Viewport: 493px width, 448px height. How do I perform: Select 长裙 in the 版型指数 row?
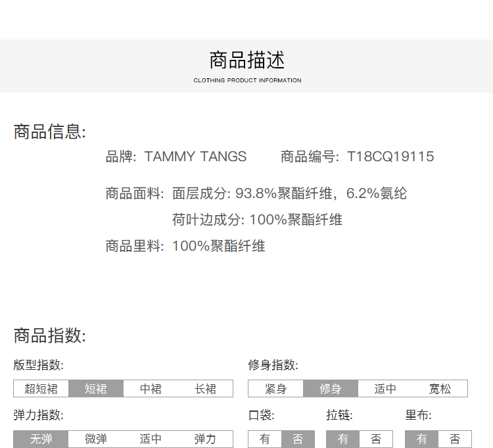[205, 389]
